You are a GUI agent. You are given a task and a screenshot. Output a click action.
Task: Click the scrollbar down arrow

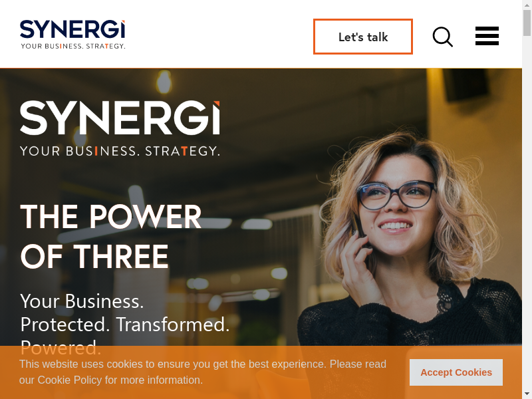527,395
